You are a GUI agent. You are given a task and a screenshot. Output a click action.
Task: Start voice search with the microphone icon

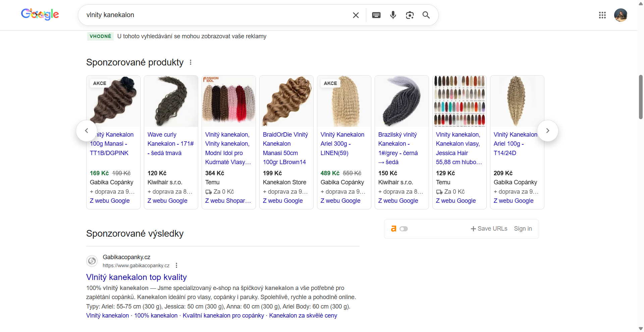click(x=393, y=15)
